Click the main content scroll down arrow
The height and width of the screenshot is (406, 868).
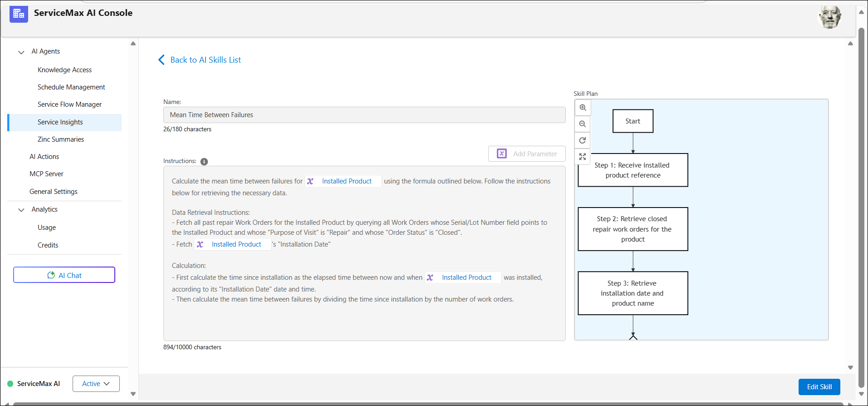[x=850, y=367]
